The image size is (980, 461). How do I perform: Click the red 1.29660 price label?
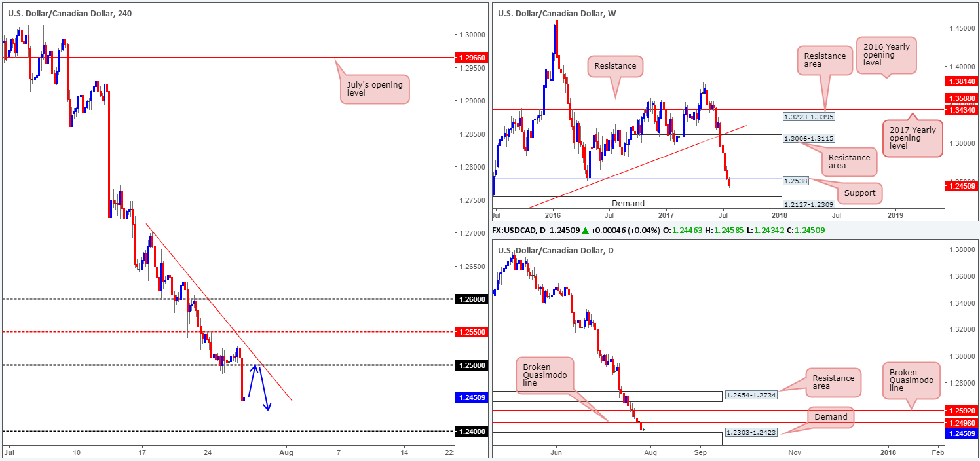[x=470, y=58]
